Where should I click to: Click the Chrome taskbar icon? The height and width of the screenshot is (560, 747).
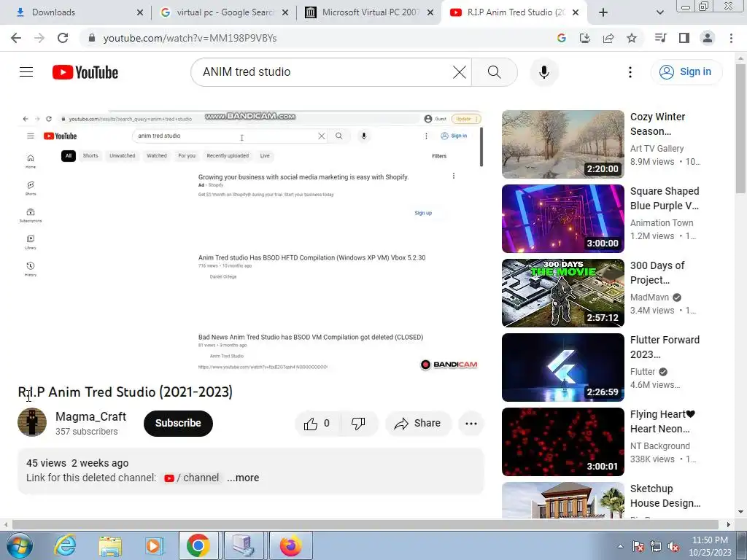pyautogui.click(x=198, y=545)
